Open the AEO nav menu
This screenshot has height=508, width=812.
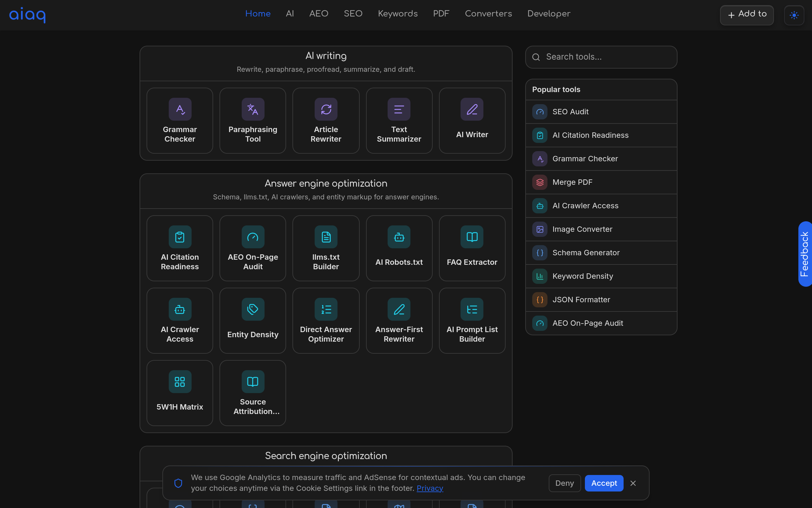319,14
